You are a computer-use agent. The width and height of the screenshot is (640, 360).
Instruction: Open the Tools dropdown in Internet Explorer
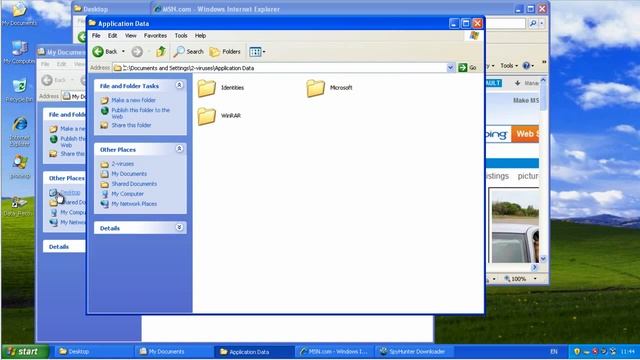click(509, 65)
